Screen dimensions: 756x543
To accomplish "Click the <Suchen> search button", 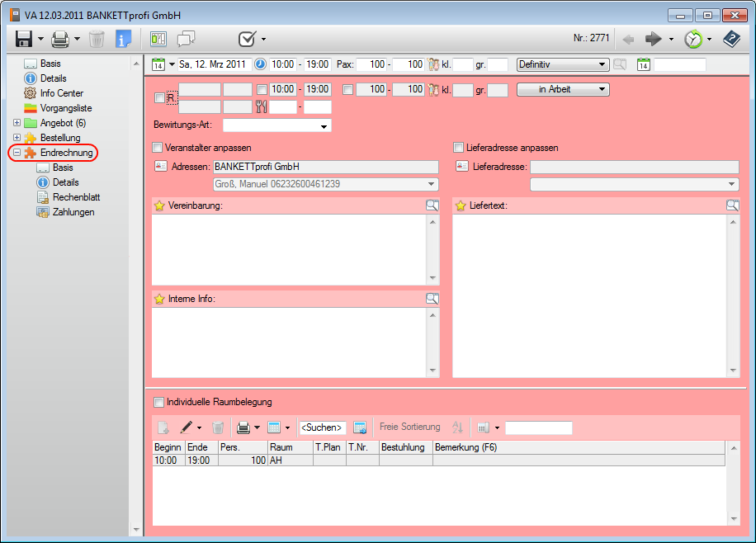I will (x=321, y=427).
